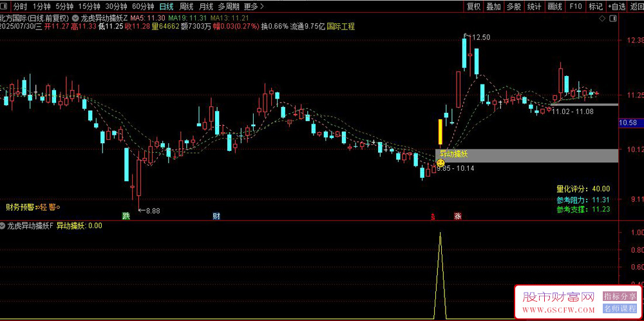Click the red S event marker
644x321 pixels.
click(432, 217)
